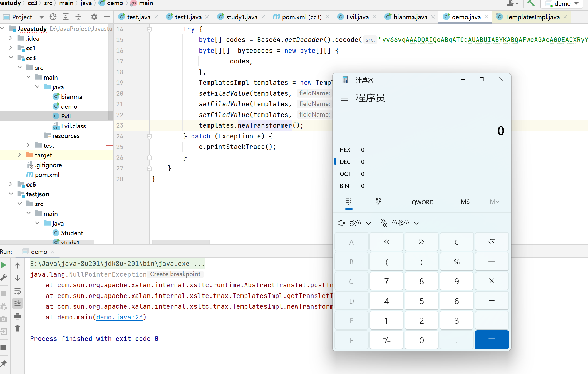This screenshot has height=374, width=588.
Task: Select BIN number base in Calculator
Action: [421, 186]
